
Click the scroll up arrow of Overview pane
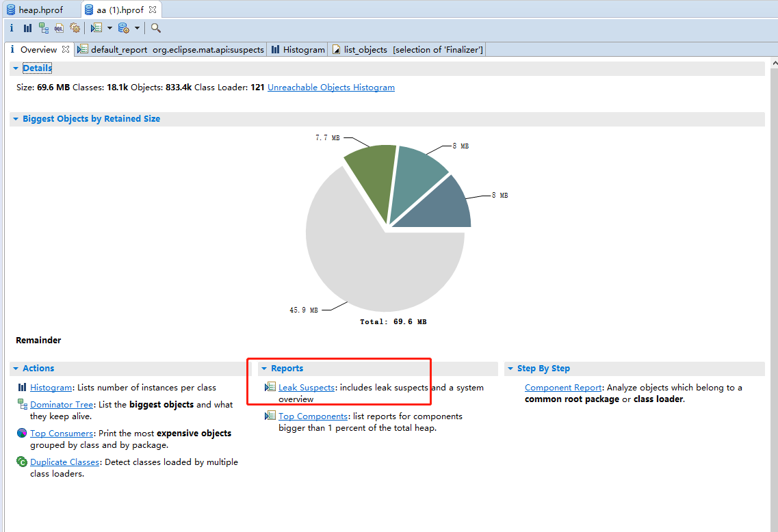(x=774, y=64)
